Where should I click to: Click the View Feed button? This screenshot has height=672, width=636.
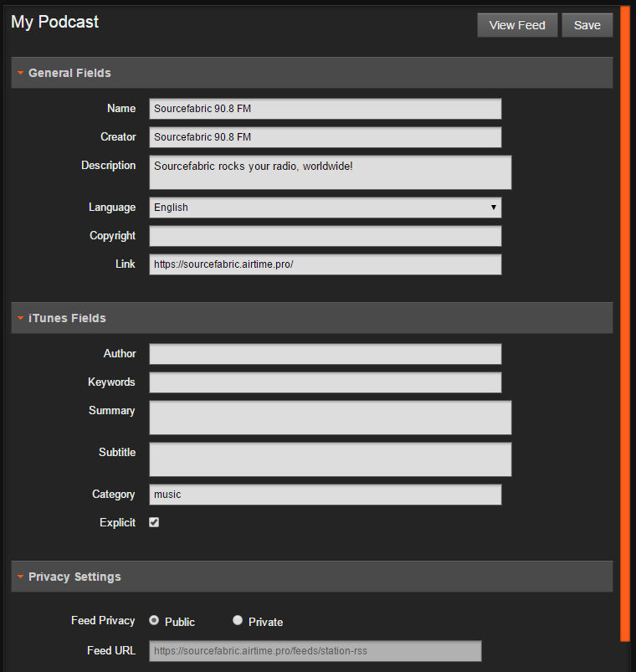tap(517, 25)
